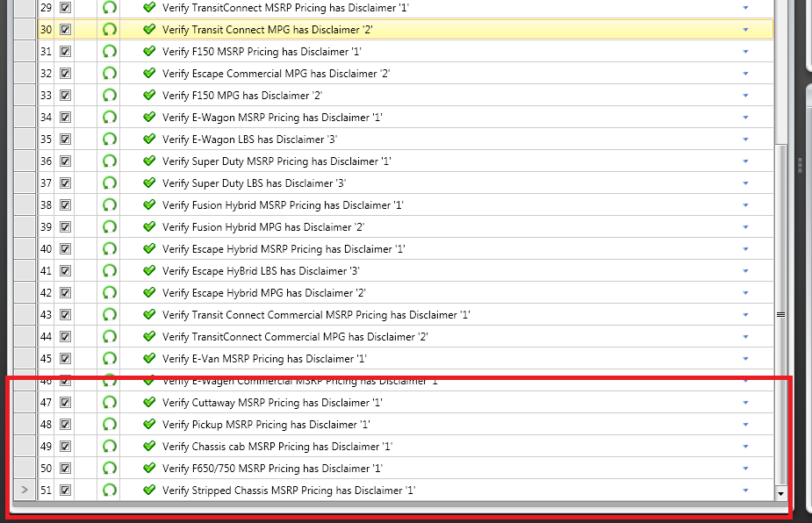Image resolution: width=812 pixels, height=523 pixels.
Task: Click the loop icon on row 33
Action: coord(109,96)
